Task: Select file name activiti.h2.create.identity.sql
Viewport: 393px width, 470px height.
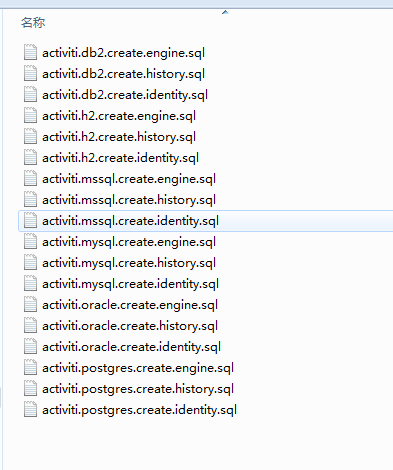Action: pos(121,158)
